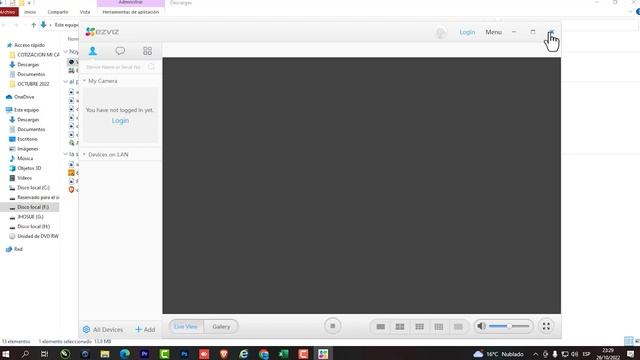Select the four-window grid layout

click(400, 327)
